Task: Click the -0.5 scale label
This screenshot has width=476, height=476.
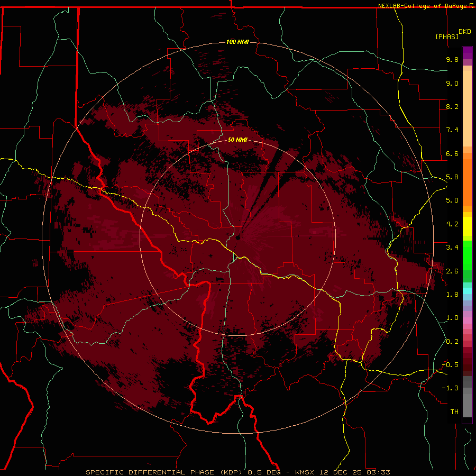Action: [450, 365]
